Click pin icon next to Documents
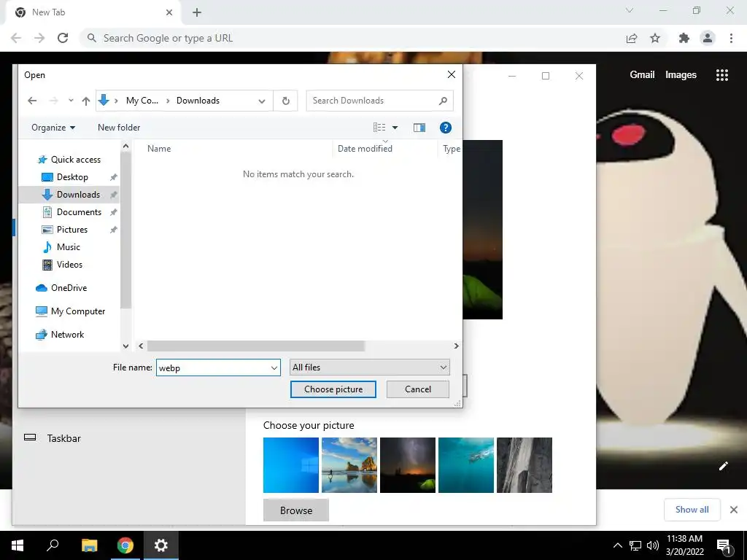747x560 pixels. [113, 212]
